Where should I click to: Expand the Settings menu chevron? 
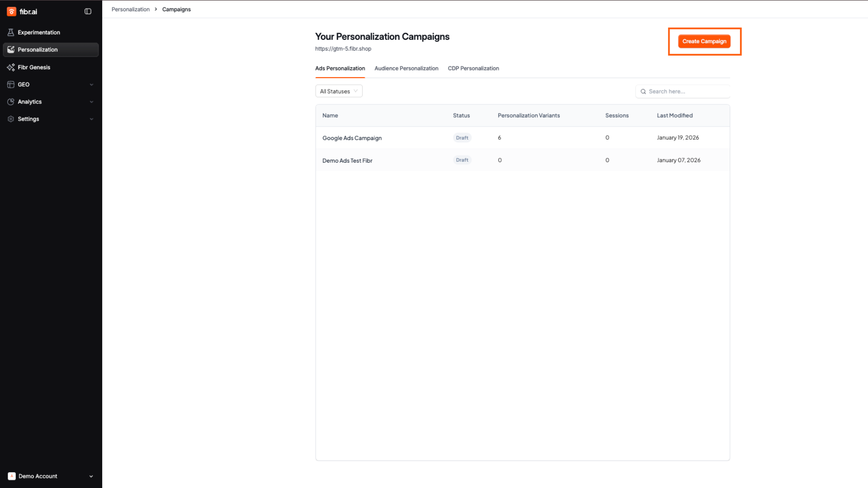point(91,119)
